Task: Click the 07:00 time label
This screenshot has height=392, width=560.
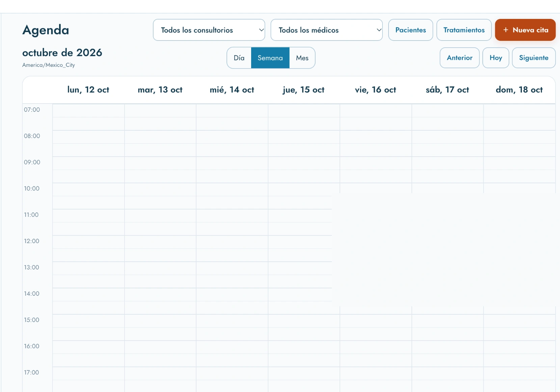Action: [32, 110]
